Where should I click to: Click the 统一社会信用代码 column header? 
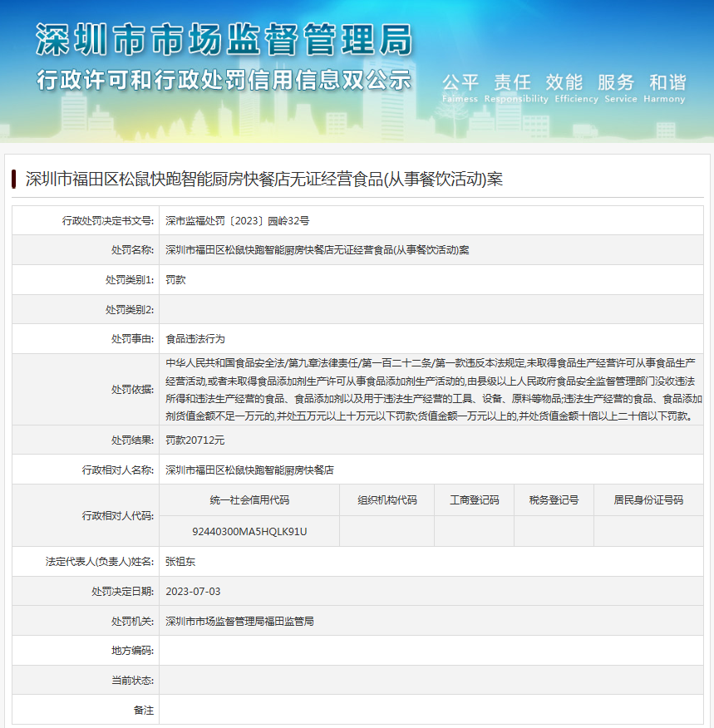(x=249, y=500)
